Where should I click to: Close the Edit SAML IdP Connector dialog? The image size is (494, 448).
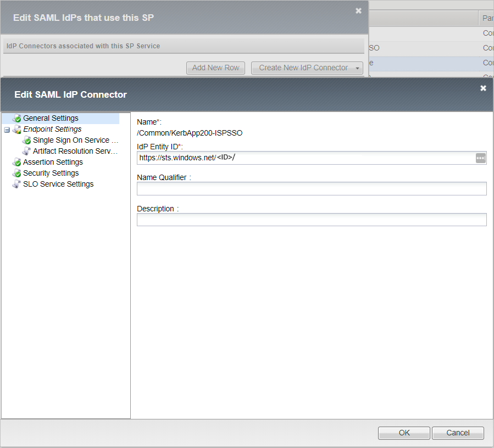[483, 88]
